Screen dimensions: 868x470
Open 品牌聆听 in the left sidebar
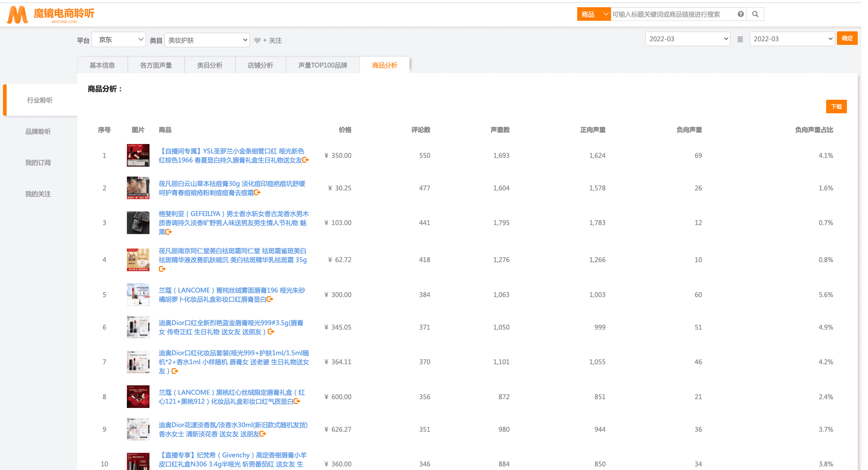click(x=38, y=132)
